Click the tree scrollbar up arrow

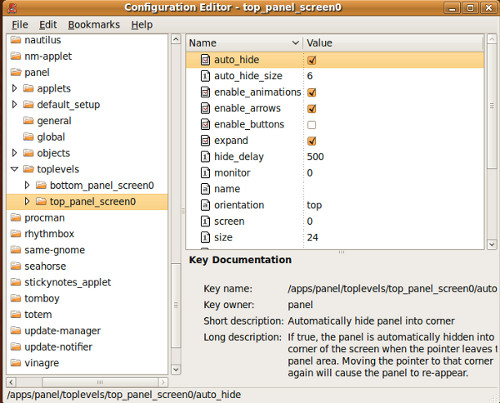[x=176, y=39]
